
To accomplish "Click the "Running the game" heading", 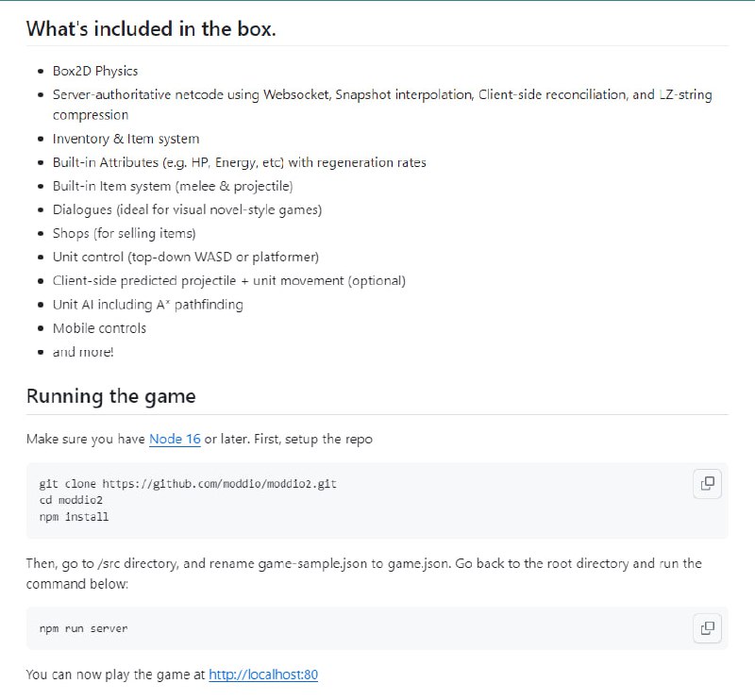I will (x=110, y=396).
